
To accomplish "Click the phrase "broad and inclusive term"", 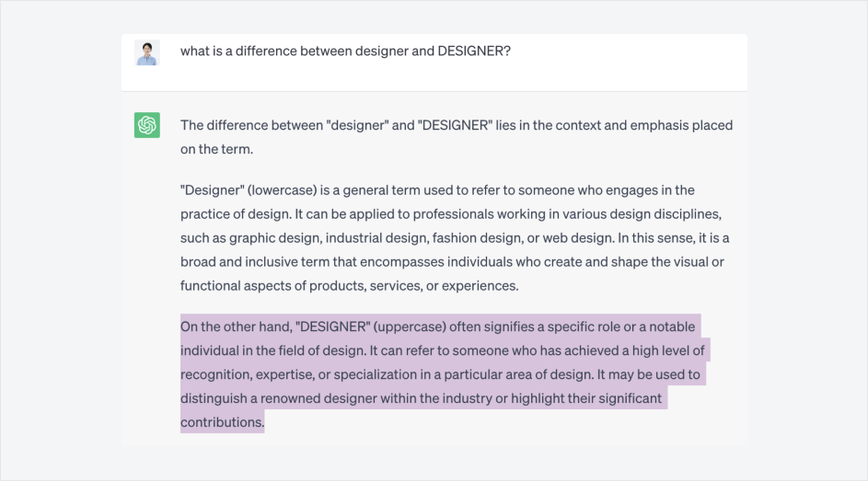I will (256, 262).
